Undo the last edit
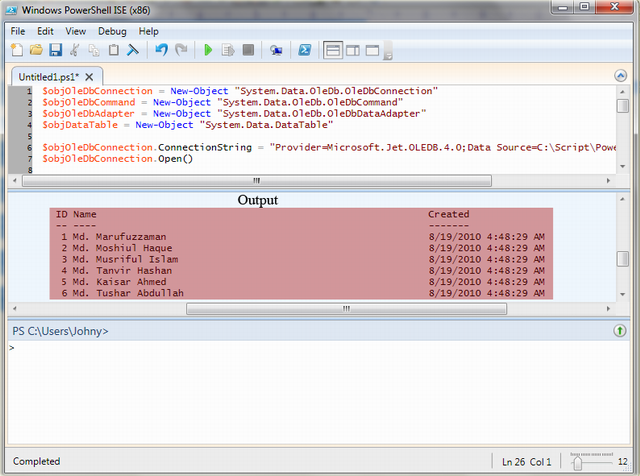 (x=162, y=50)
